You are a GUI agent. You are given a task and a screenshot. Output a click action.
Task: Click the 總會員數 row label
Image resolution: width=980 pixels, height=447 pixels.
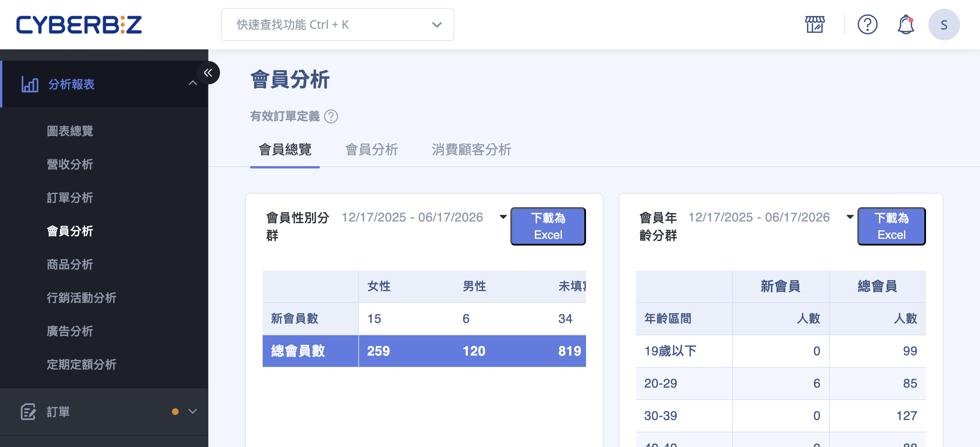tap(298, 351)
